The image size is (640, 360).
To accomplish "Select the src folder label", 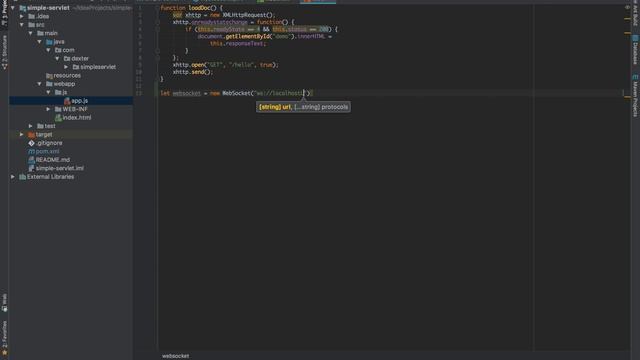I will [40, 25].
